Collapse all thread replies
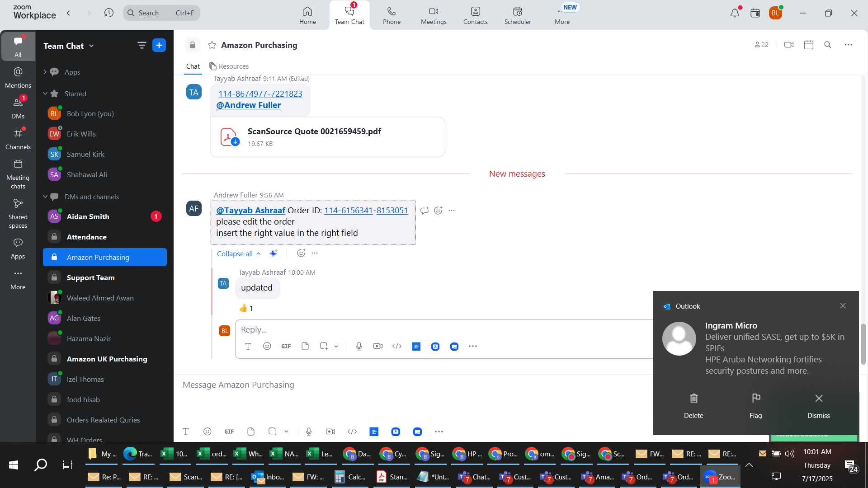The image size is (868, 488). 239,253
